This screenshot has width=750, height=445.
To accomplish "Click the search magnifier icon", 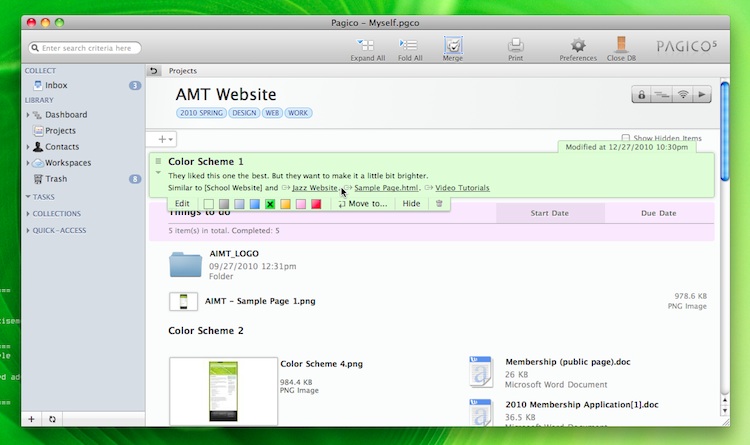I will [35, 48].
